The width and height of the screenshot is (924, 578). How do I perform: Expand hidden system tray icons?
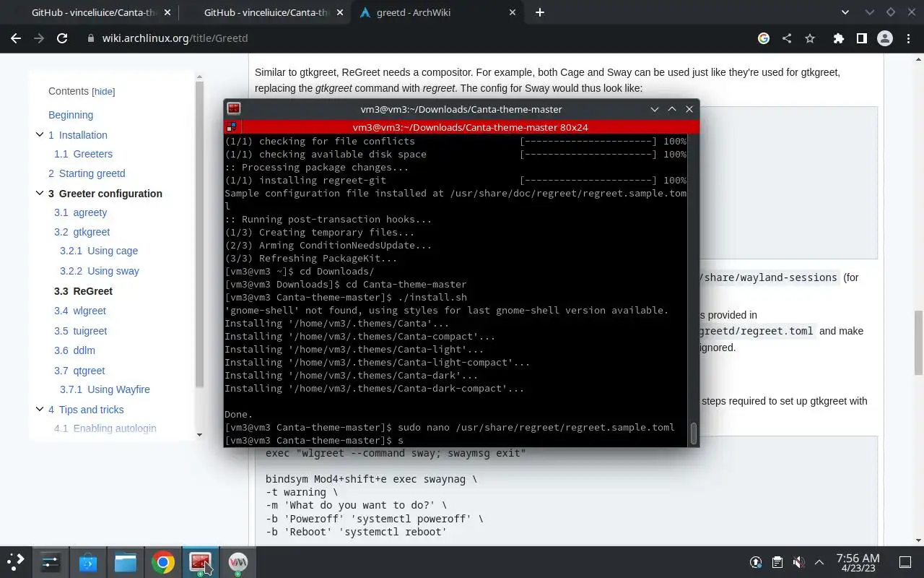point(819,562)
